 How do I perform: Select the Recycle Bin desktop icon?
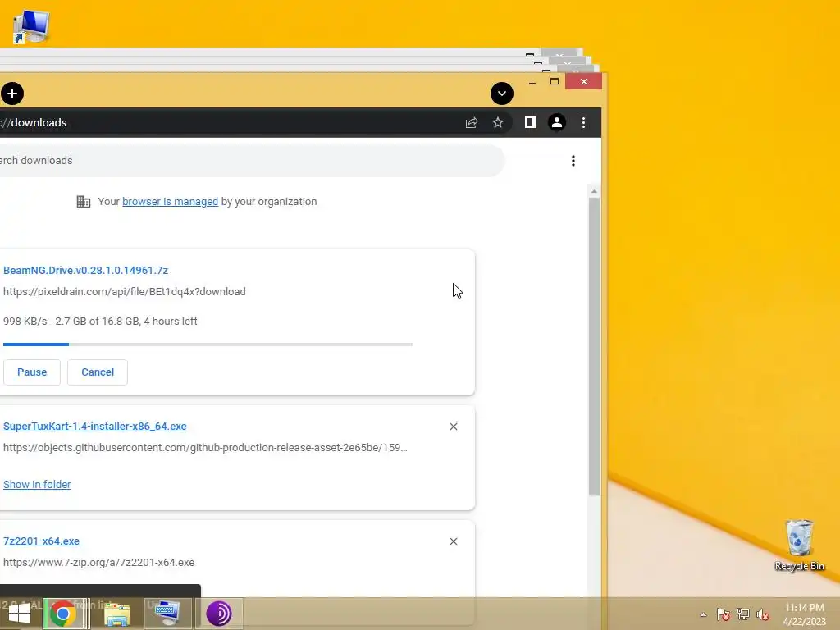pyautogui.click(x=799, y=546)
